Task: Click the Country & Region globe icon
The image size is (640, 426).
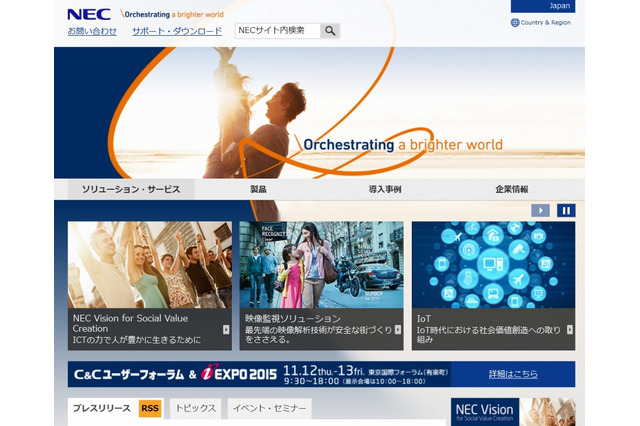Action: tap(515, 22)
